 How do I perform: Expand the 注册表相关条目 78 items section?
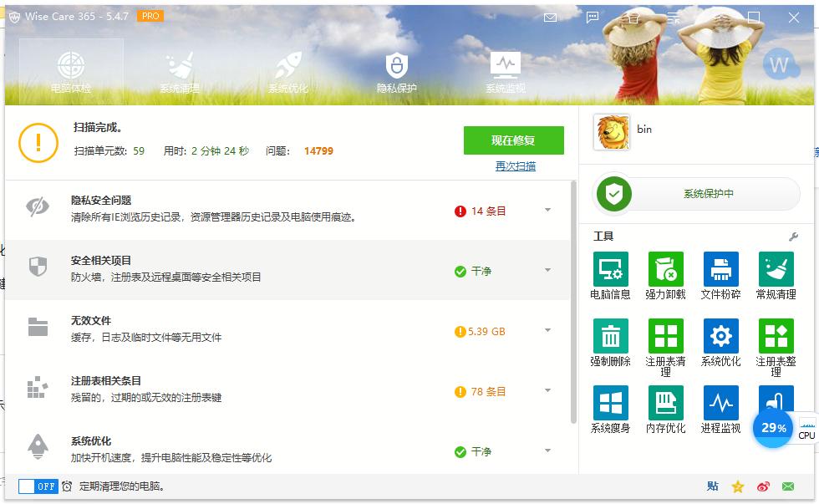pos(547,391)
